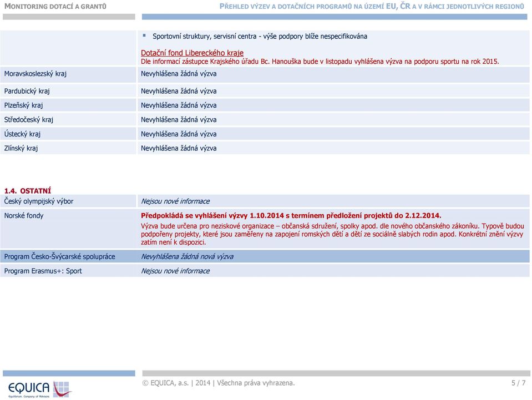Viewport: 532px width, 400px height.
Task: Click the page number '5 / 7'
Action: tap(519, 383)
